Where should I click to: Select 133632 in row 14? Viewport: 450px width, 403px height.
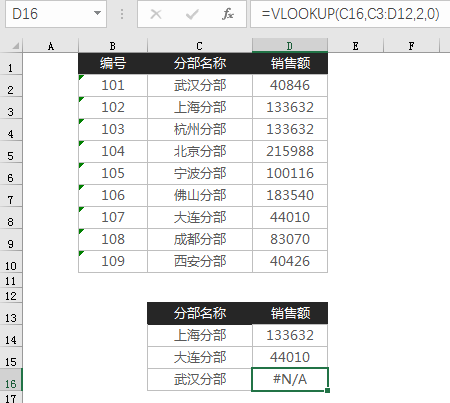coord(290,335)
